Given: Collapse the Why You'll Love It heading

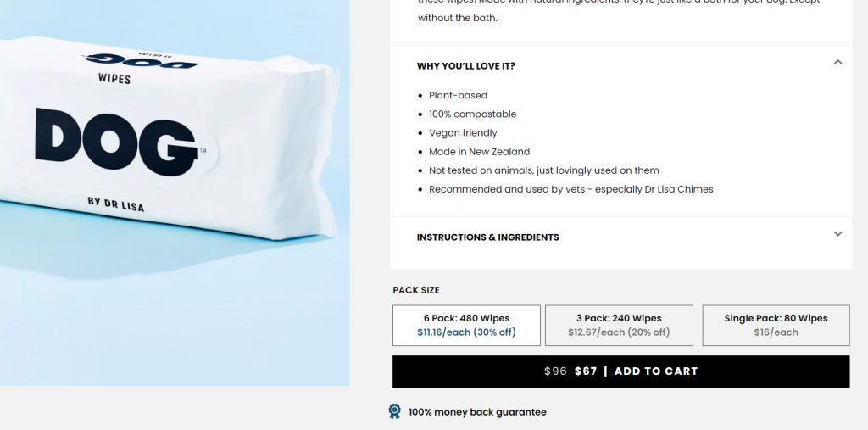Looking at the screenshot, I should [466, 66].
